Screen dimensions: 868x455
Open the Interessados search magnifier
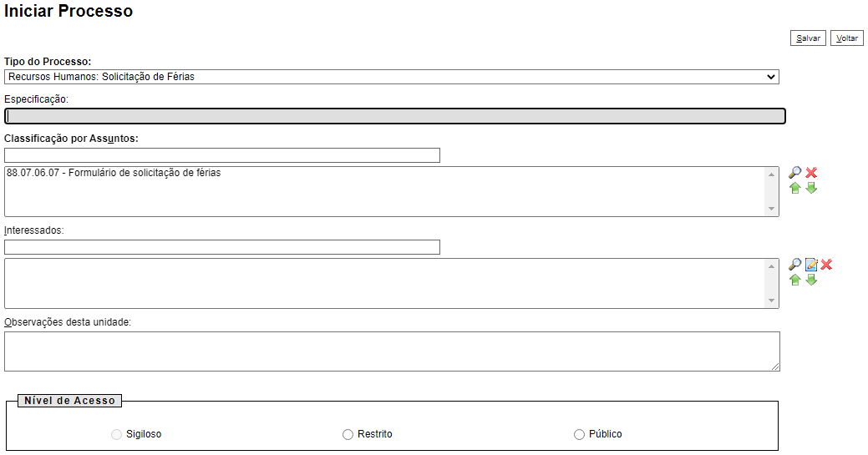tap(795, 265)
